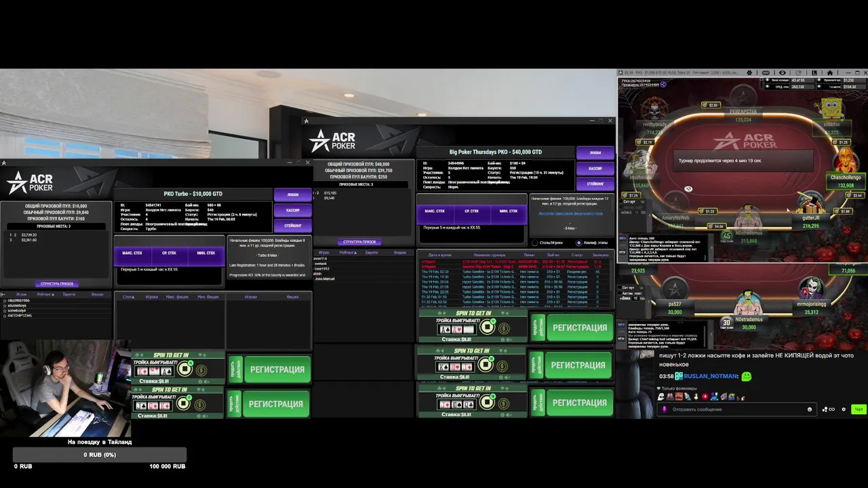Click the eye icon in poker table title bar
This screenshot has width=868, height=488.
782,73
